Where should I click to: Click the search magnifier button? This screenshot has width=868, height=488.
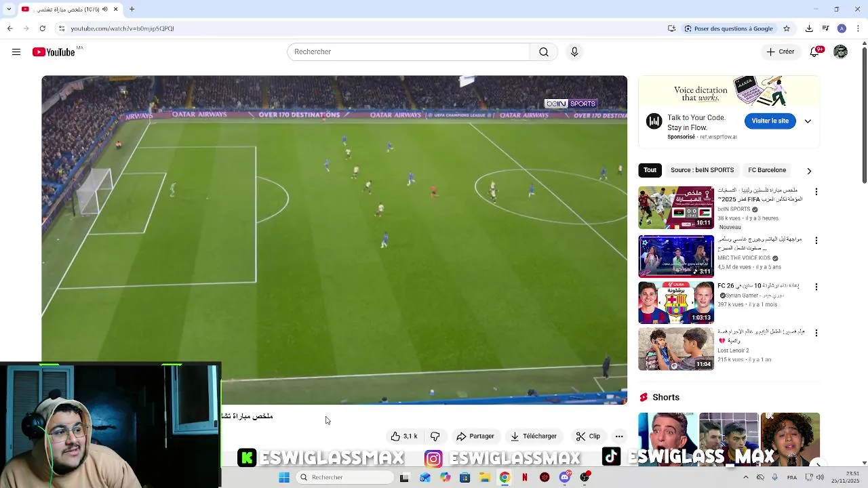coord(544,52)
